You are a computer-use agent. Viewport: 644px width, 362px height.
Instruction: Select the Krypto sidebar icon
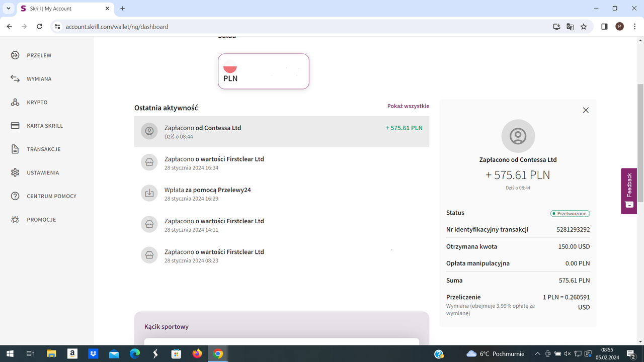pyautogui.click(x=15, y=102)
